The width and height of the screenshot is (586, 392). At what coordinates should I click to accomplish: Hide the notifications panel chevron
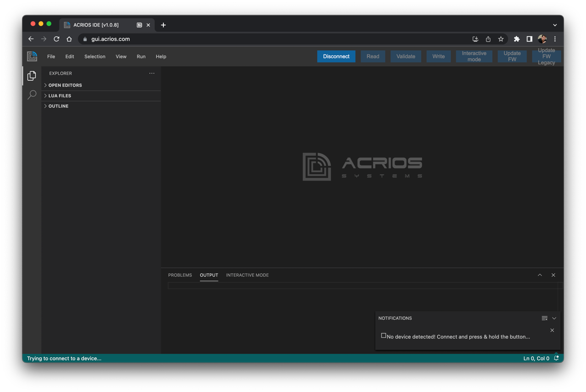554,318
